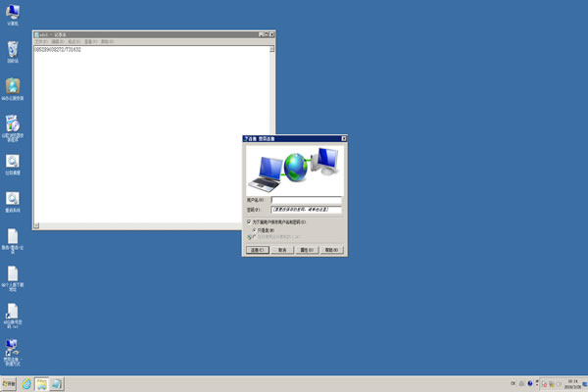The image size is (588, 392).
Task: Click the Properties button in connection dialog
Action: (306, 250)
